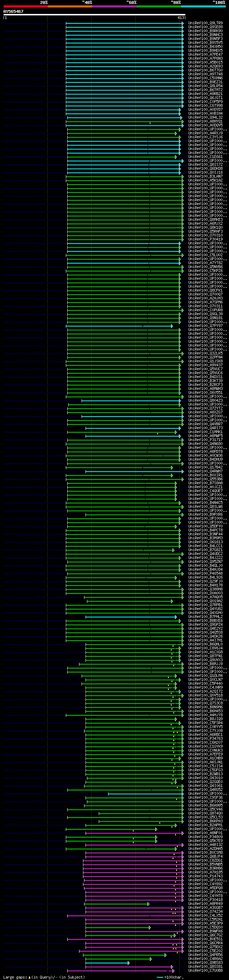Select hit UniRef100_B6A985
The width and height of the screenshot is (229, 980).
205,805
